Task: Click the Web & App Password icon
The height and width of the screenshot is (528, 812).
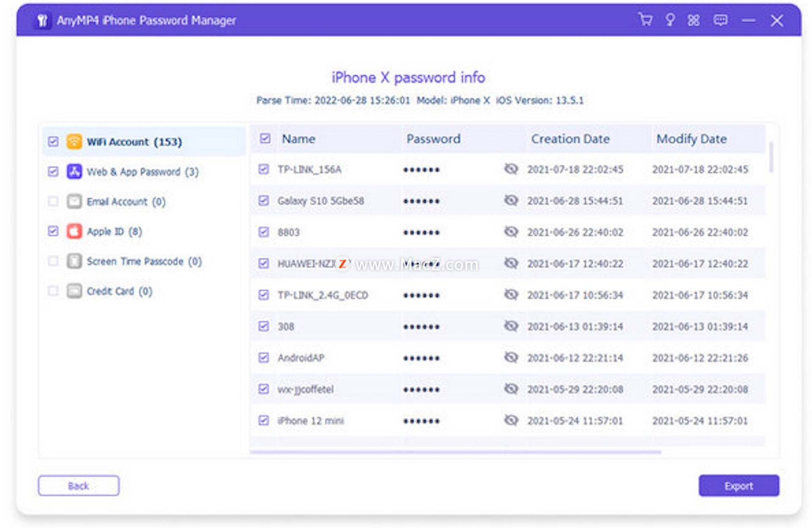Action: tap(74, 172)
